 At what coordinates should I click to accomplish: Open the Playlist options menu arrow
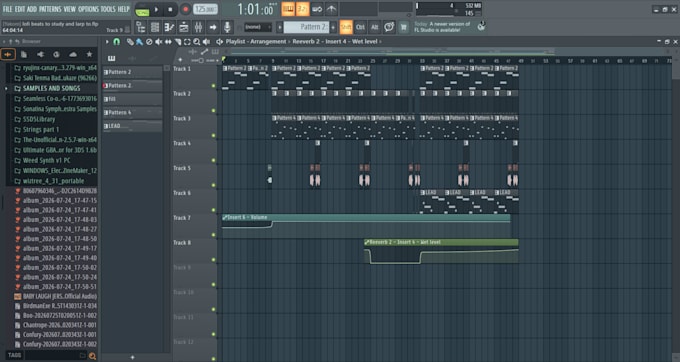coord(107,42)
